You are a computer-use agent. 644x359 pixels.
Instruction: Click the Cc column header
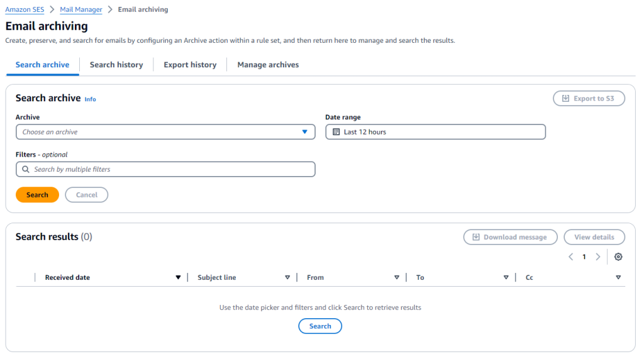click(530, 277)
